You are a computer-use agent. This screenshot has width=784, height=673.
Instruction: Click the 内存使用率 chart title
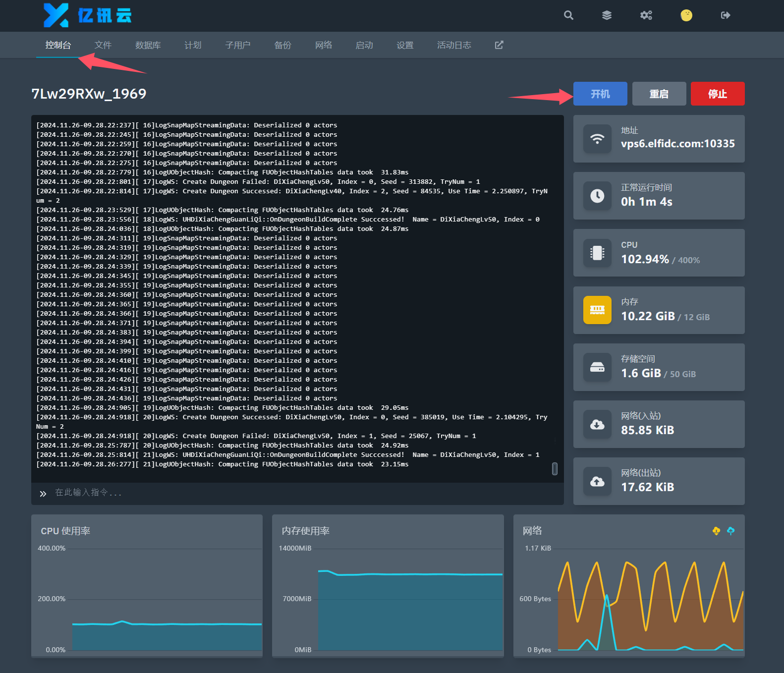coord(305,531)
